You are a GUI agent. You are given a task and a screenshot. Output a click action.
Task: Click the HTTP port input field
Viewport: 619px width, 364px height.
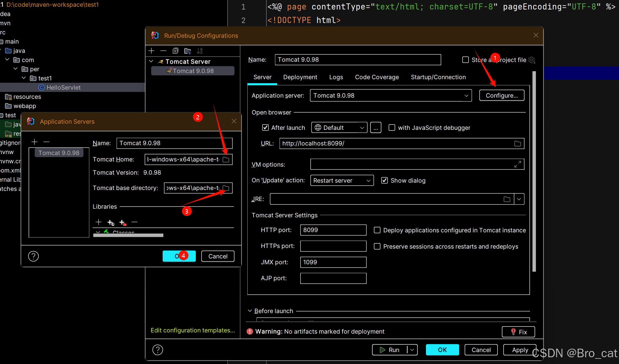click(333, 230)
